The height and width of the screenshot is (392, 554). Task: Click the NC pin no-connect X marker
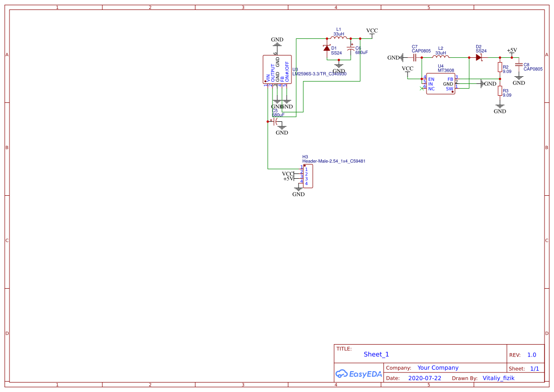(x=422, y=89)
